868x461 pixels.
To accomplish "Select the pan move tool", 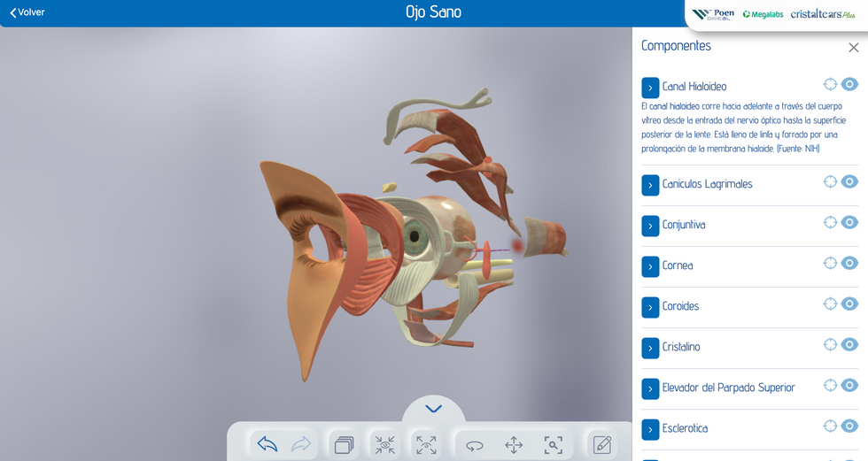I will tap(514, 445).
